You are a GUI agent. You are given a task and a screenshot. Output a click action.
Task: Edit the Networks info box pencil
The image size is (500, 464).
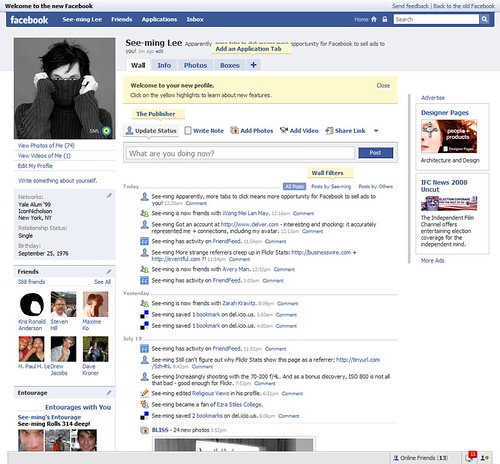tap(109, 196)
